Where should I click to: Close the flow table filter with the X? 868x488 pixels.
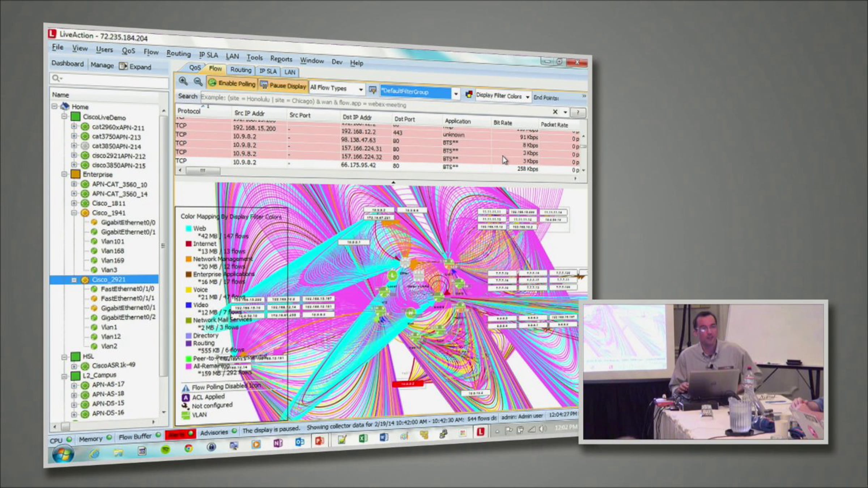tap(555, 112)
